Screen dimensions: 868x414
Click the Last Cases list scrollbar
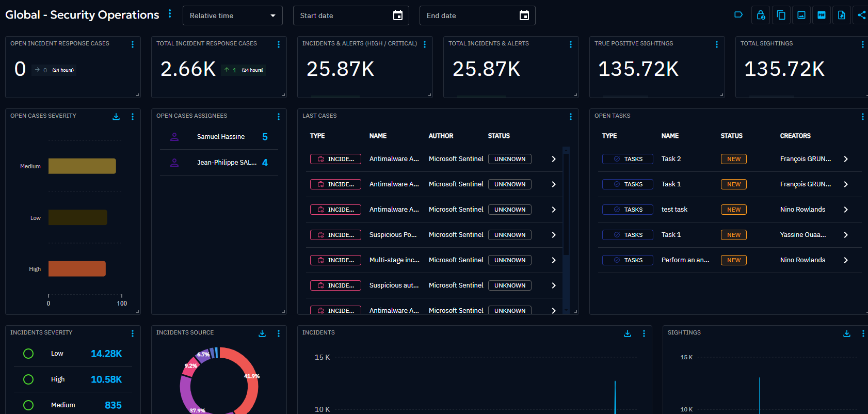point(566,204)
